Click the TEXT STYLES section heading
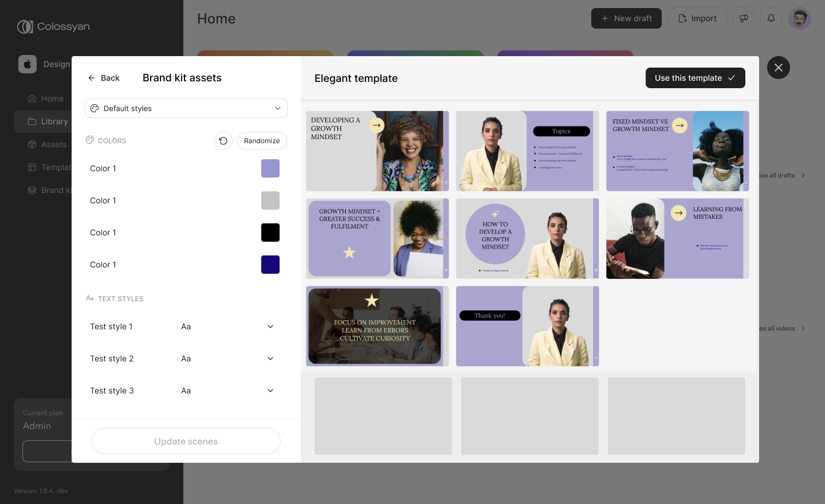This screenshot has height=504, width=825. tap(121, 299)
